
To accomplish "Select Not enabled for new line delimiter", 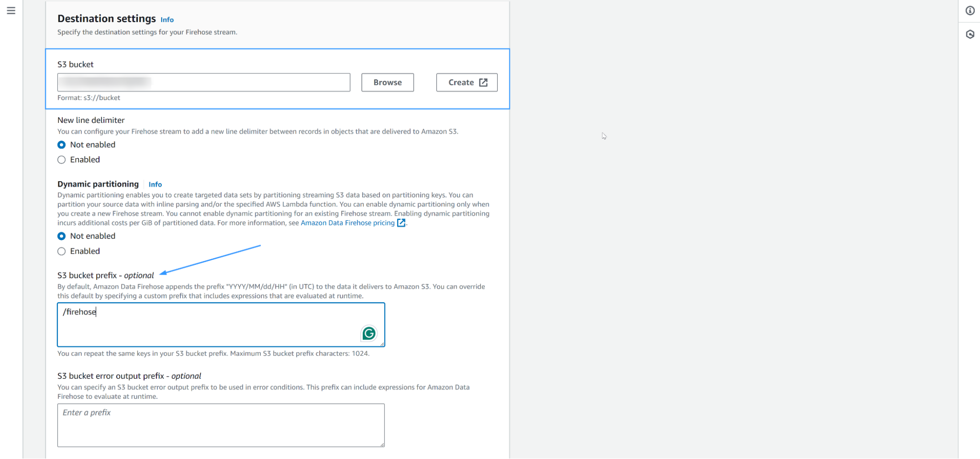I will (x=61, y=145).
